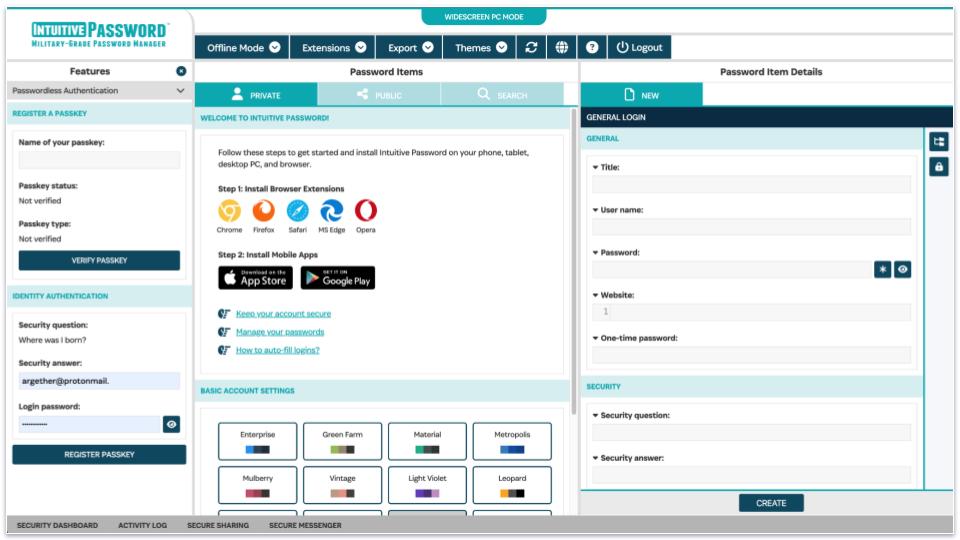Click the sync refresh icon in toolbar
960x540 pixels.
(531, 47)
